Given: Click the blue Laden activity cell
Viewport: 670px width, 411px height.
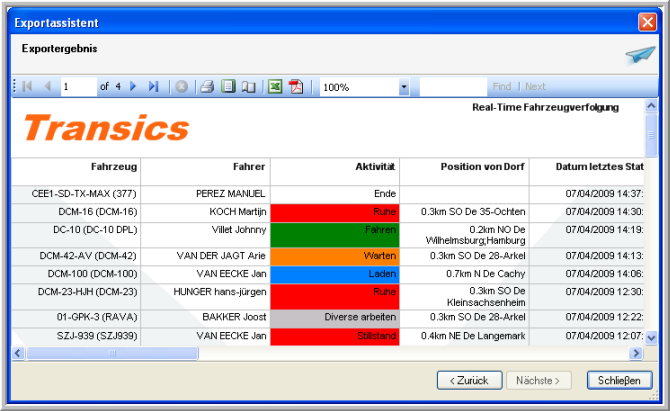Looking at the screenshot, I should [x=335, y=275].
